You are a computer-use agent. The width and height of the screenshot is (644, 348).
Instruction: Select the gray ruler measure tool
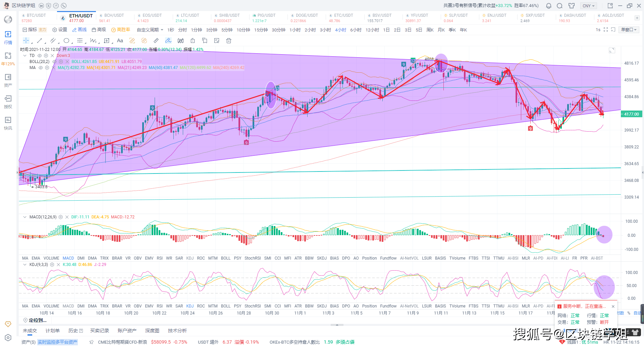click(x=156, y=41)
